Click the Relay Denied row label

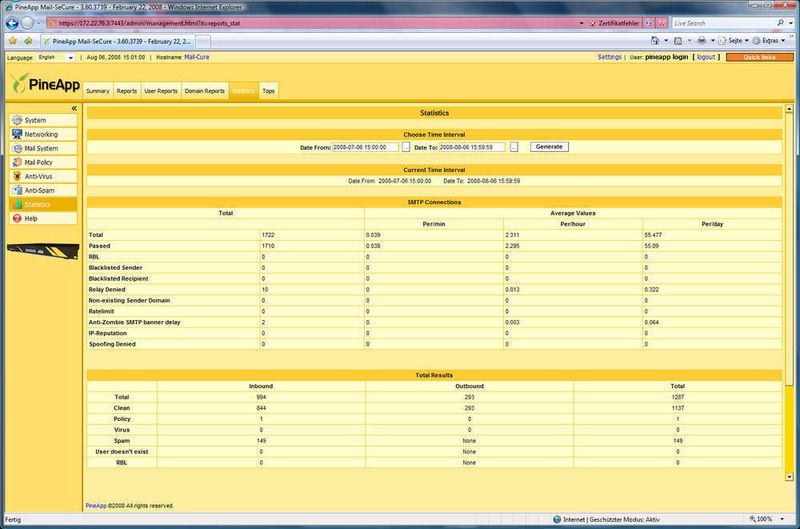coord(107,290)
